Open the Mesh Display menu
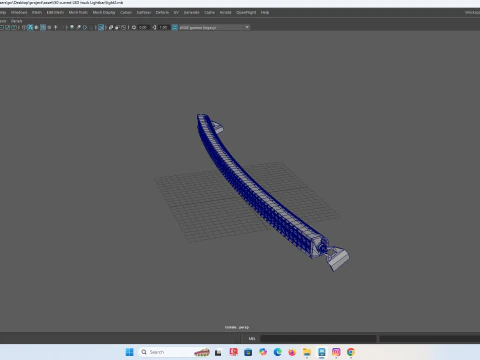This screenshot has width=480, height=360. click(x=104, y=12)
